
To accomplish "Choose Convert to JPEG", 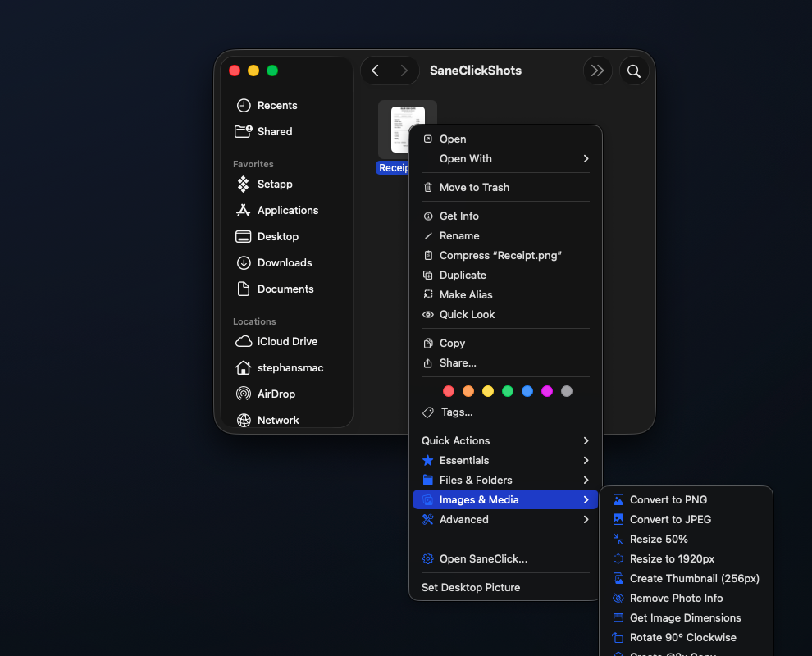I will [687, 519].
